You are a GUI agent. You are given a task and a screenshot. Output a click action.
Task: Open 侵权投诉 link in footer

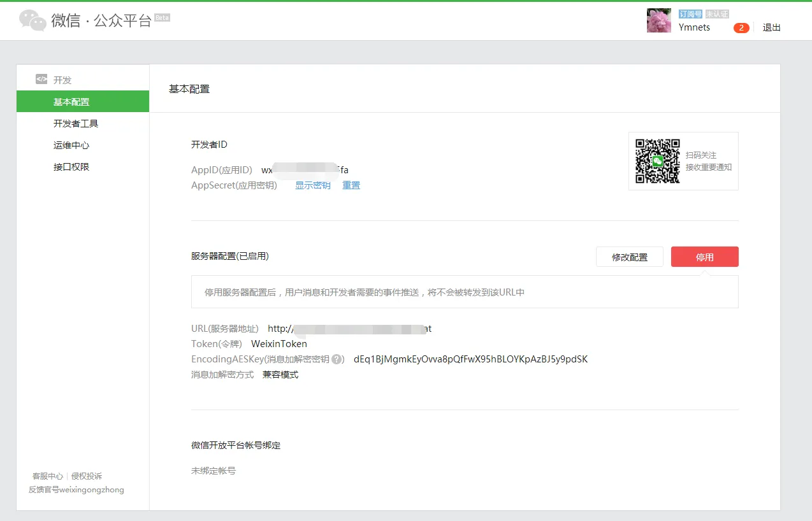click(x=87, y=476)
